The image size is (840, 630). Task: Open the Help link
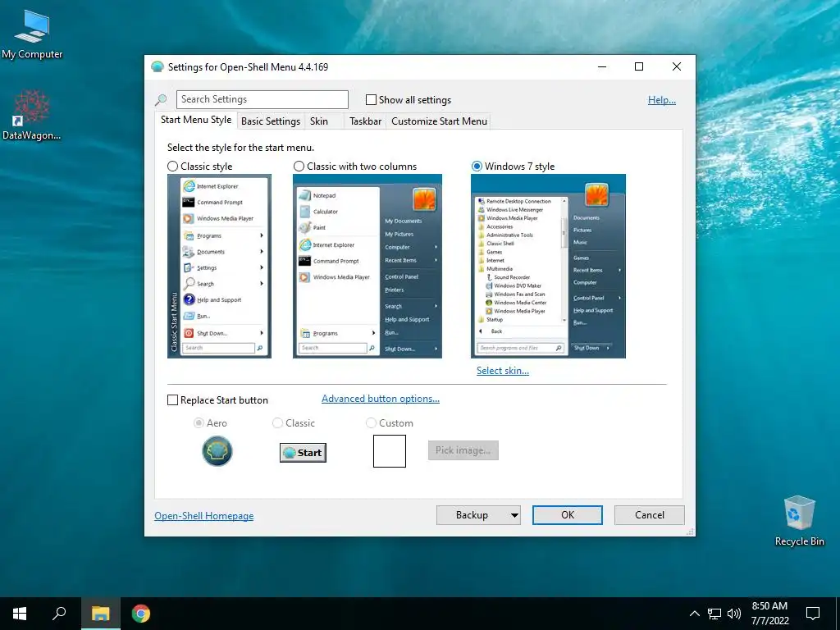(662, 100)
